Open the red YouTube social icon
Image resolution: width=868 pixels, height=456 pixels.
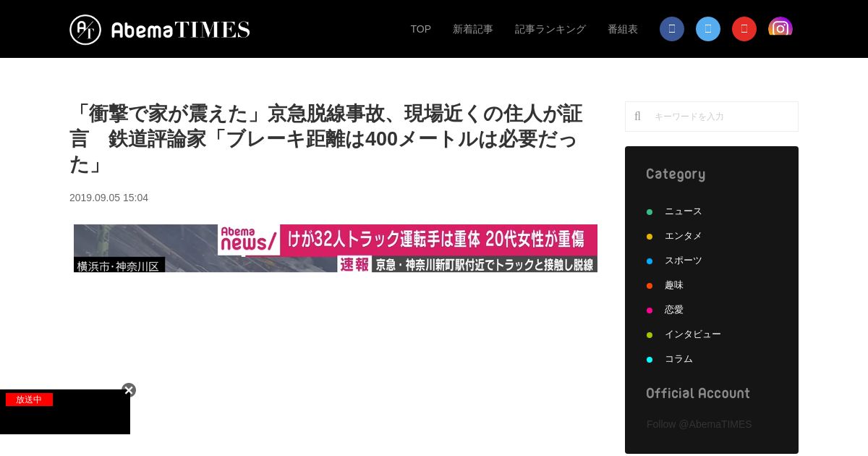[744, 29]
